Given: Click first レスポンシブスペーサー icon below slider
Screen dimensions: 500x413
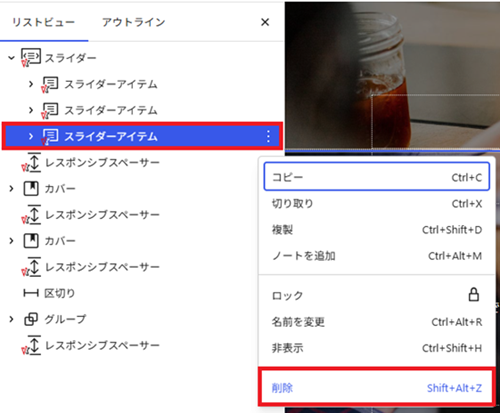Looking at the screenshot, I should 32,163.
